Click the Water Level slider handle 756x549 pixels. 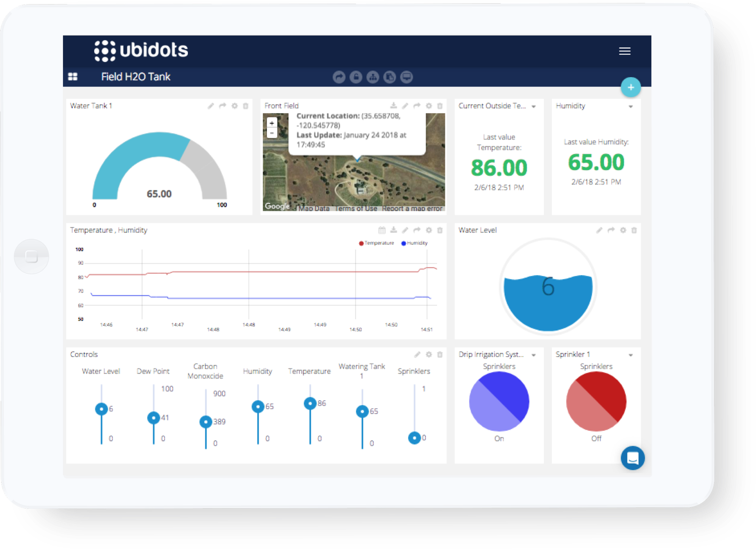(101, 409)
